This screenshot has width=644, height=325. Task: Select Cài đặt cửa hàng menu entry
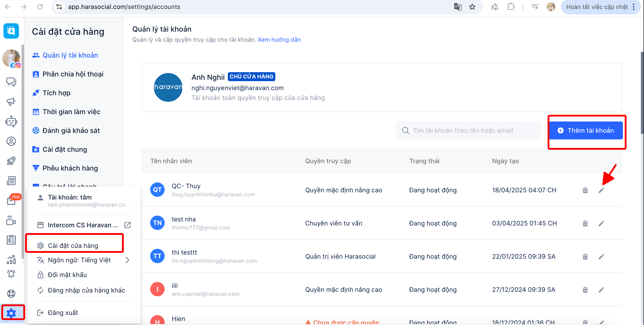[73, 246]
